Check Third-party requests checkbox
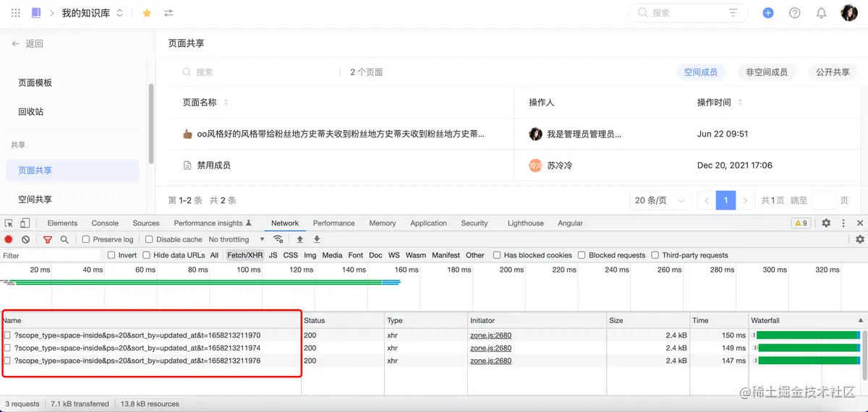 click(x=655, y=255)
